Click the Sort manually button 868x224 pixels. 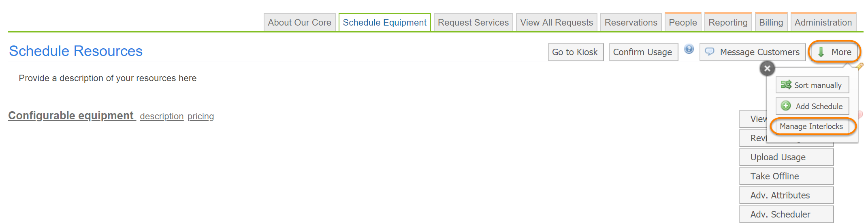(x=812, y=85)
